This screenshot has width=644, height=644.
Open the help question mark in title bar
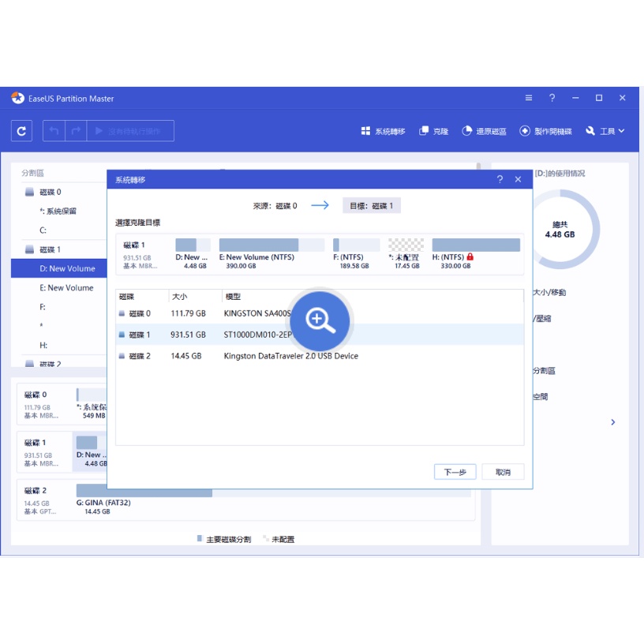552,98
